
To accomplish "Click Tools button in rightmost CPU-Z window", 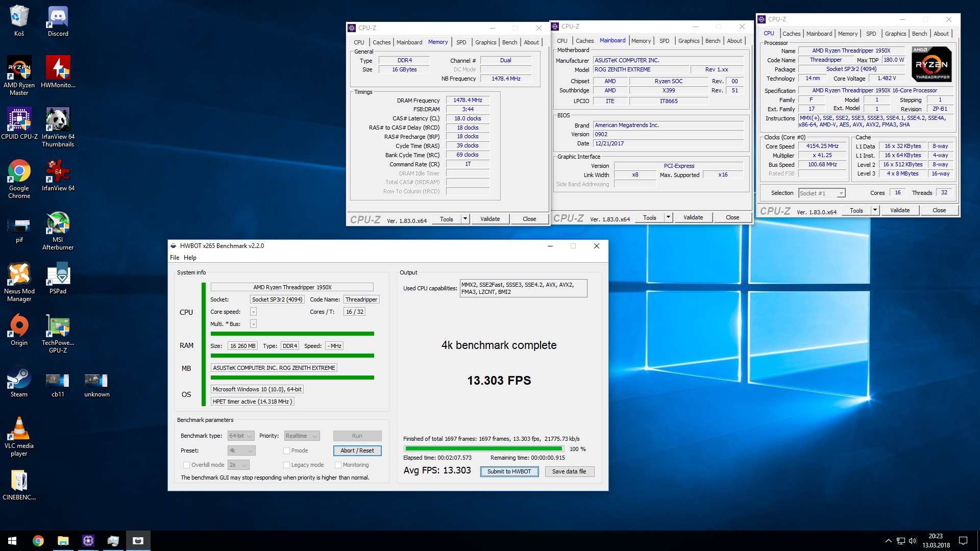I will [x=856, y=210].
